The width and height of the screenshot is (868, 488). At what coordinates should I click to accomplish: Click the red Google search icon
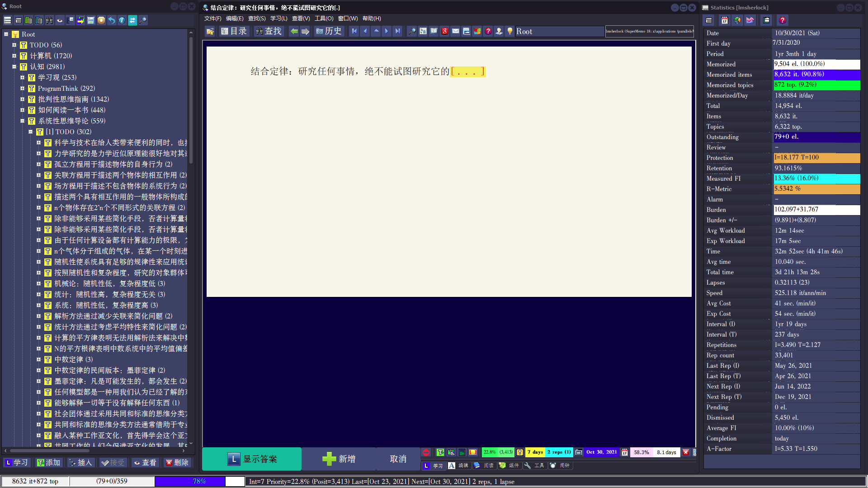pos(445,31)
